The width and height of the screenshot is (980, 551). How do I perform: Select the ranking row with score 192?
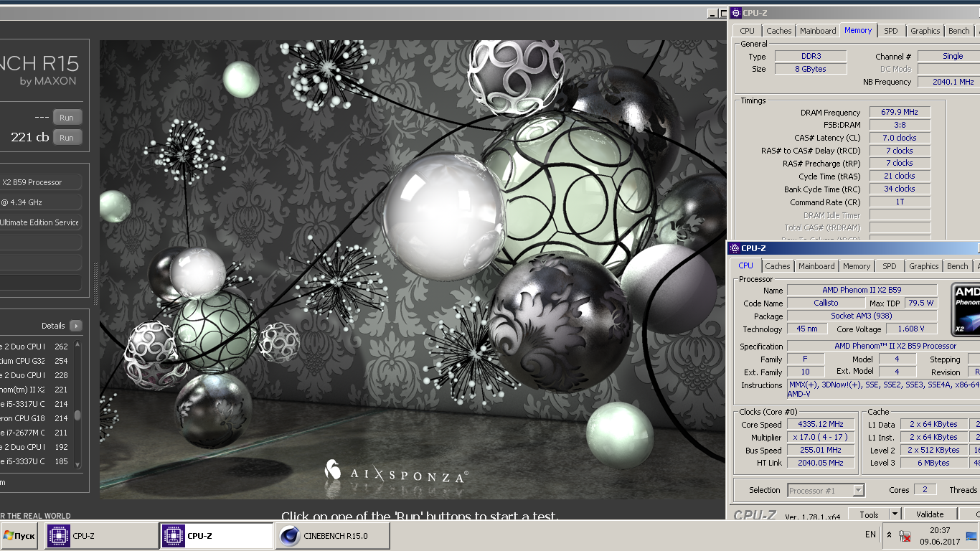click(x=36, y=447)
